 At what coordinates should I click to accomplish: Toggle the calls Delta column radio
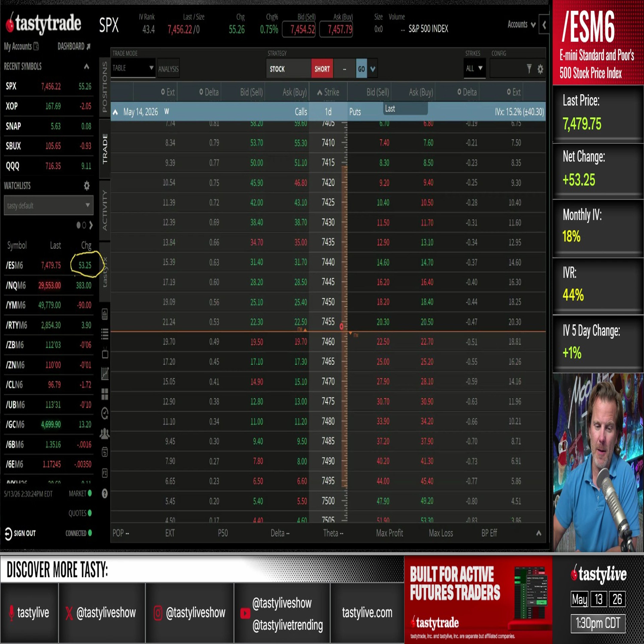click(x=201, y=92)
